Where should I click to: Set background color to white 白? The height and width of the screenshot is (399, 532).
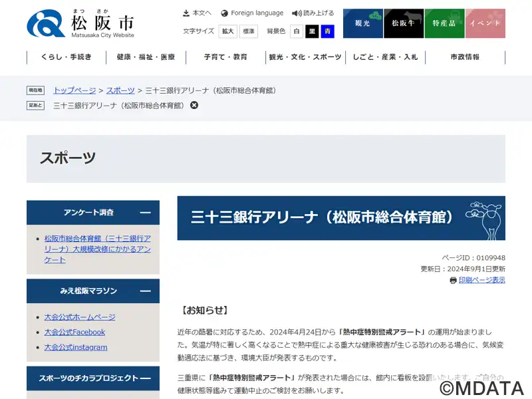click(x=297, y=31)
